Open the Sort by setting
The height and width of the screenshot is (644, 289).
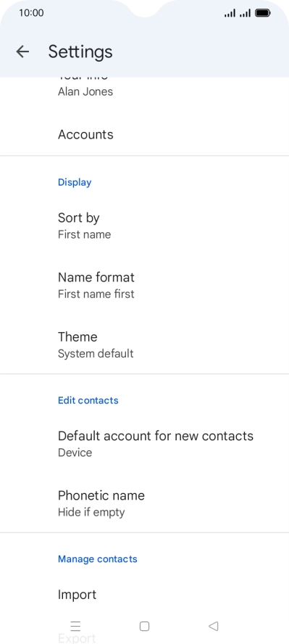pyautogui.click(x=144, y=226)
